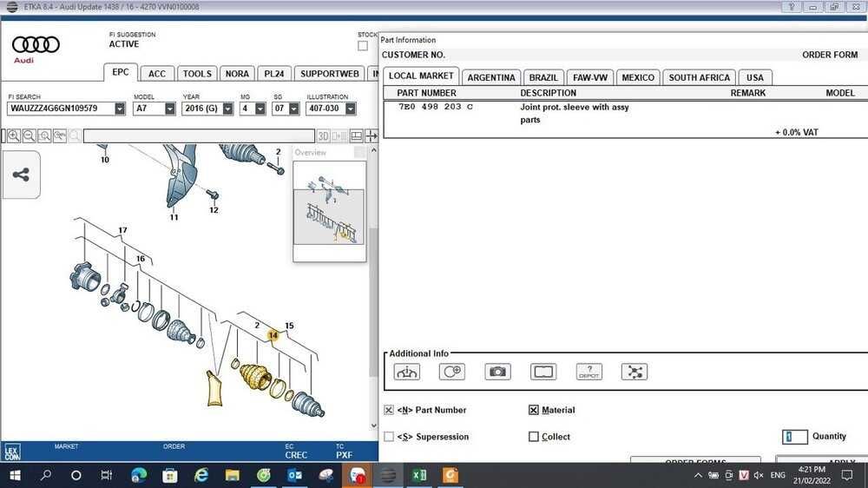
Task: Switch to the SUPPORTWEB tab
Action: (x=329, y=74)
